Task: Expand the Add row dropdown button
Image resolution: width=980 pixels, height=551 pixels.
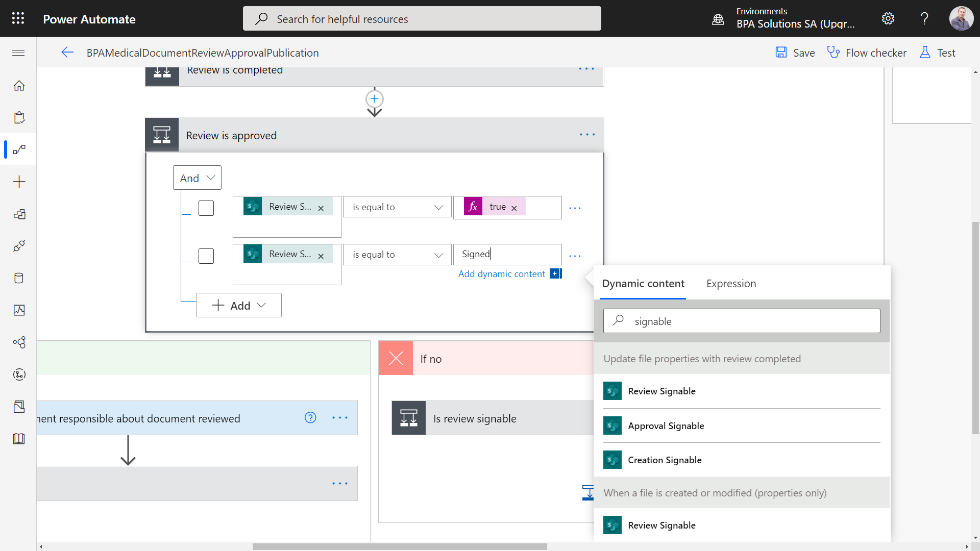Action: pyautogui.click(x=239, y=305)
